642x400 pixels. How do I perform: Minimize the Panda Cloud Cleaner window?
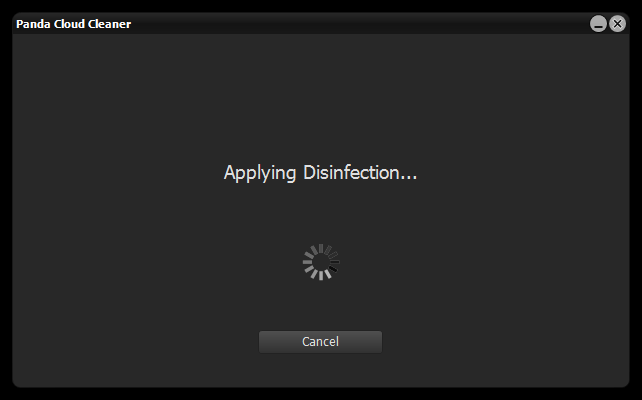pos(598,24)
